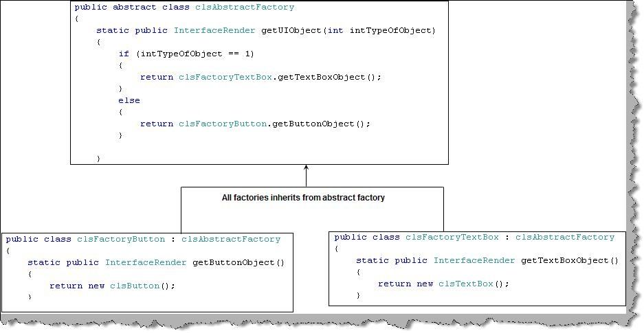Select the 'return clsFactoryButton.getButtonObject();' statement
Image resolution: width=644 pixels, height=333 pixels.
(x=255, y=124)
